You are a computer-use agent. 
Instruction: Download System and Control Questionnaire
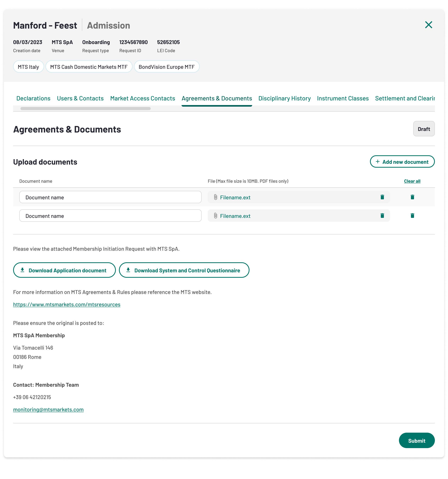click(184, 270)
